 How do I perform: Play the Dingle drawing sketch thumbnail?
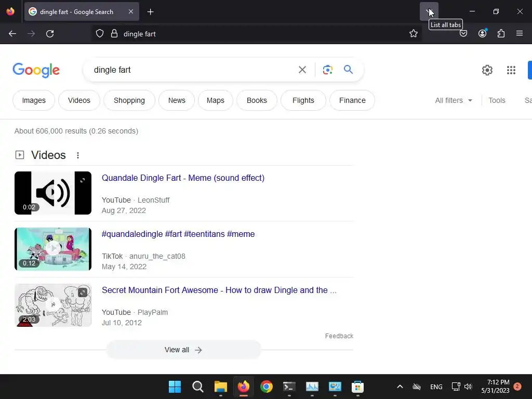(53, 305)
